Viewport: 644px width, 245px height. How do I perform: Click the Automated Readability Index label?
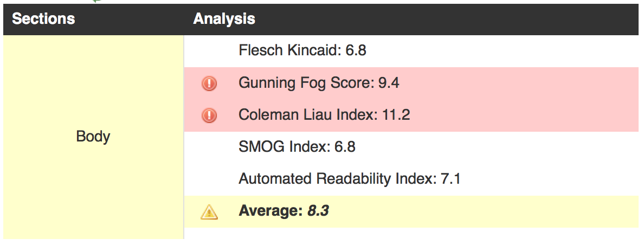pos(337,179)
